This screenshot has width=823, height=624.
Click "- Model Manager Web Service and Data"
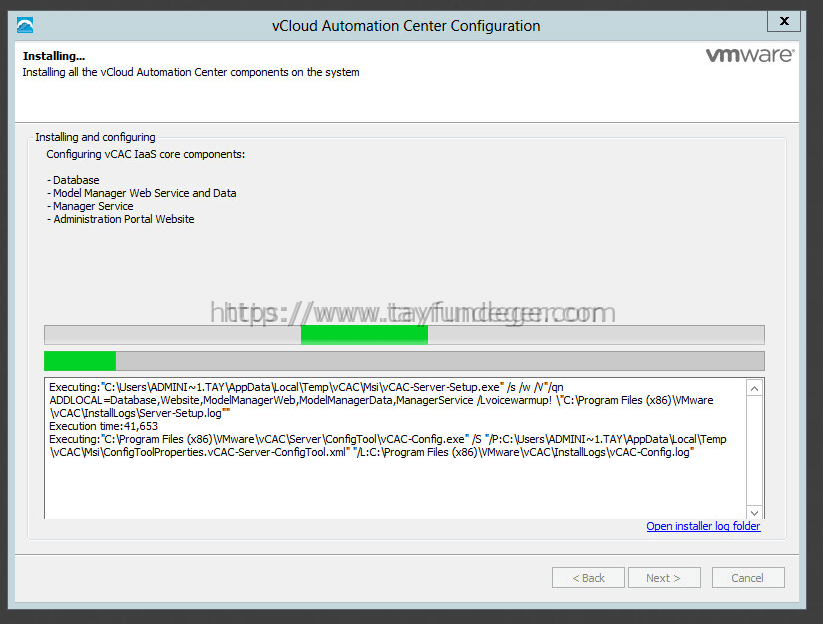pyautogui.click(x=142, y=193)
